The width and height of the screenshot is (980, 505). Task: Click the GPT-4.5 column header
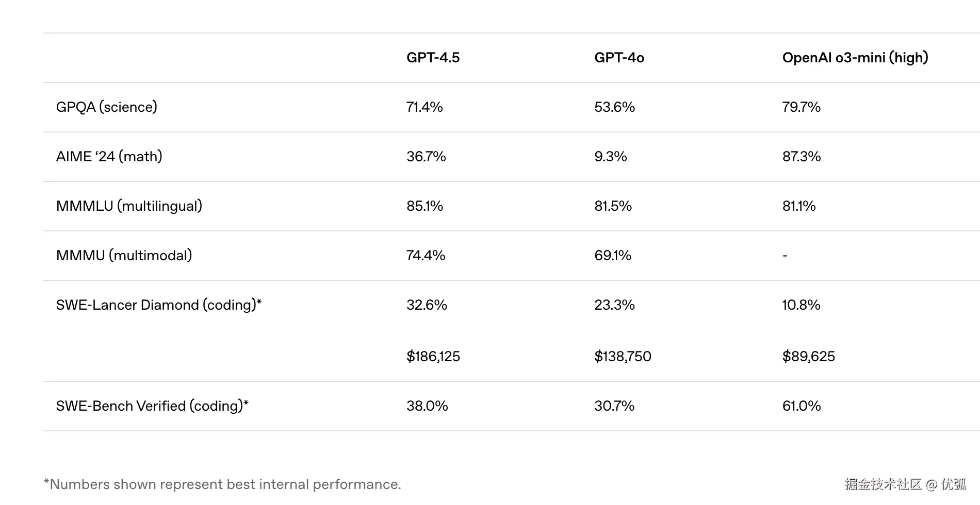[x=433, y=57]
